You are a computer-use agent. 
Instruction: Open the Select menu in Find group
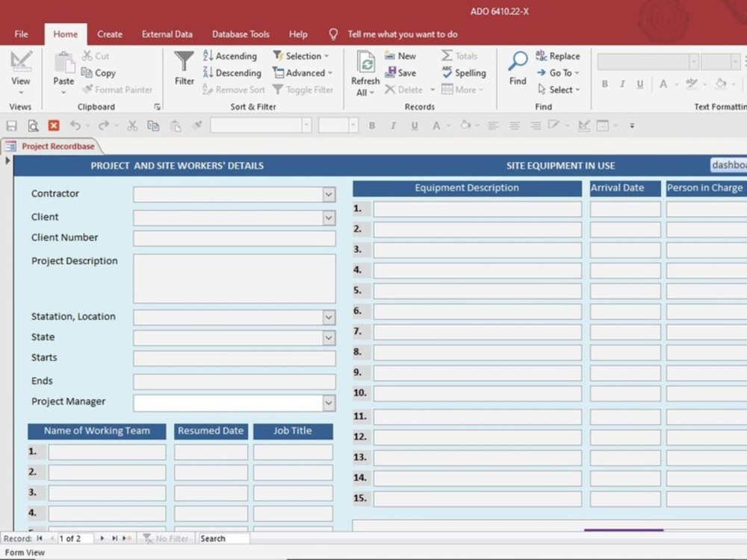(x=558, y=90)
